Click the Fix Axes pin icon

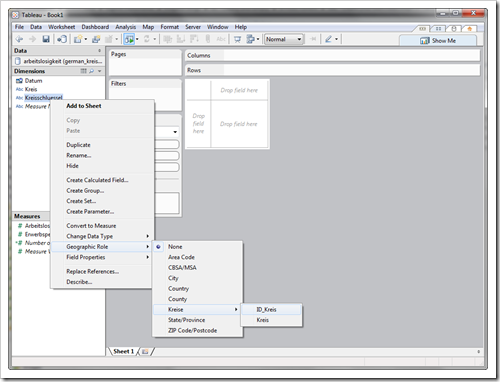click(x=313, y=39)
